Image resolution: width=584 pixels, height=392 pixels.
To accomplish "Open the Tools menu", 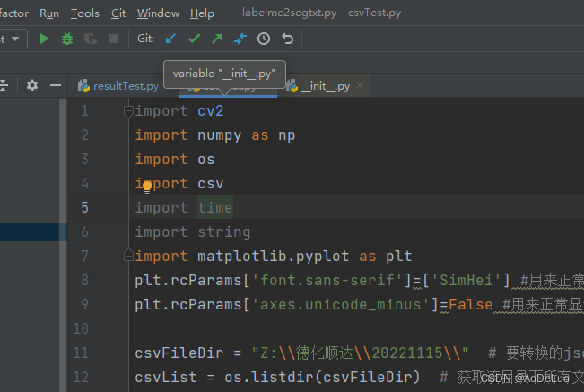I will pyautogui.click(x=85, y=13).
